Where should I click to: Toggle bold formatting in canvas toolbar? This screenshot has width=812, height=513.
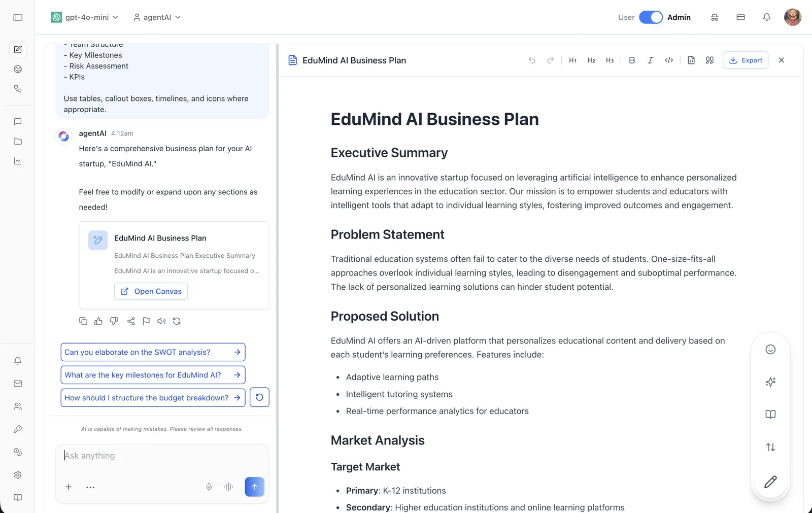click(632, 60)
